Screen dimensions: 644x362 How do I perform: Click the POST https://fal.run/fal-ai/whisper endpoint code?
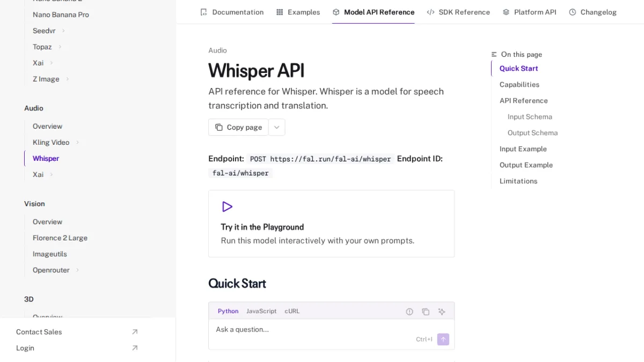coord(320,159)
